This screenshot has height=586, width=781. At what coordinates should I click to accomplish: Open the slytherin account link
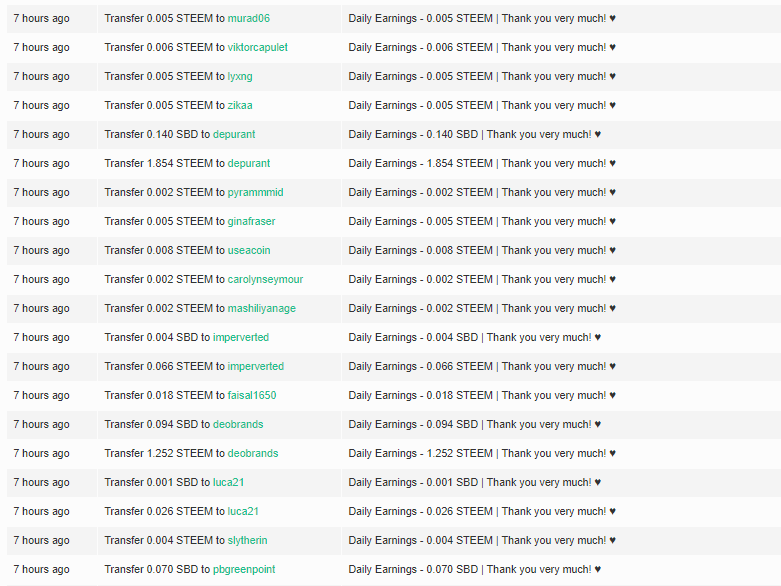(x=248, y=540)
